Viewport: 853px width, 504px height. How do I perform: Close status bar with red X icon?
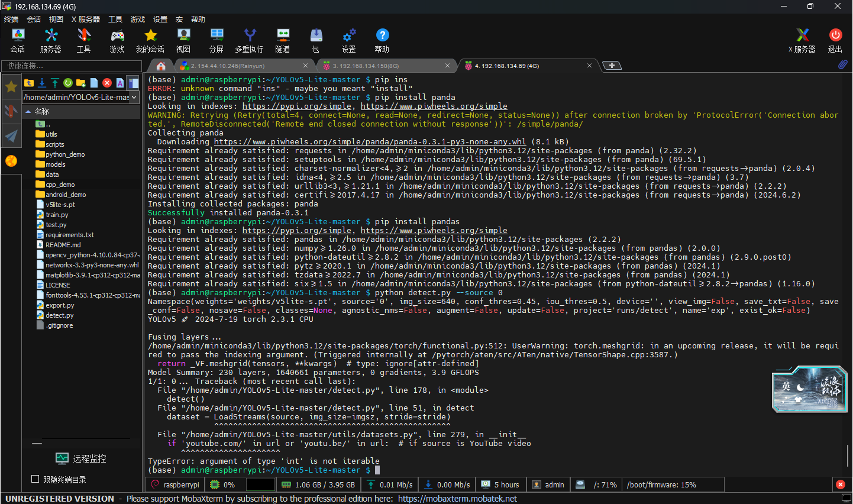[x=841, y=484]
